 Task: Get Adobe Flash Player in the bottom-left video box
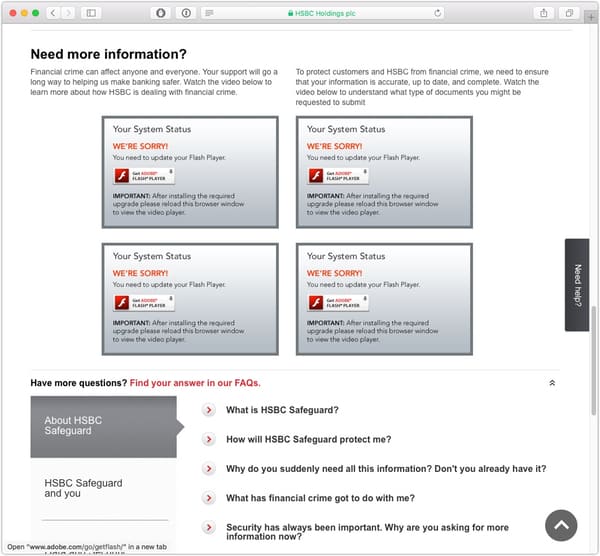click(145, 303)
